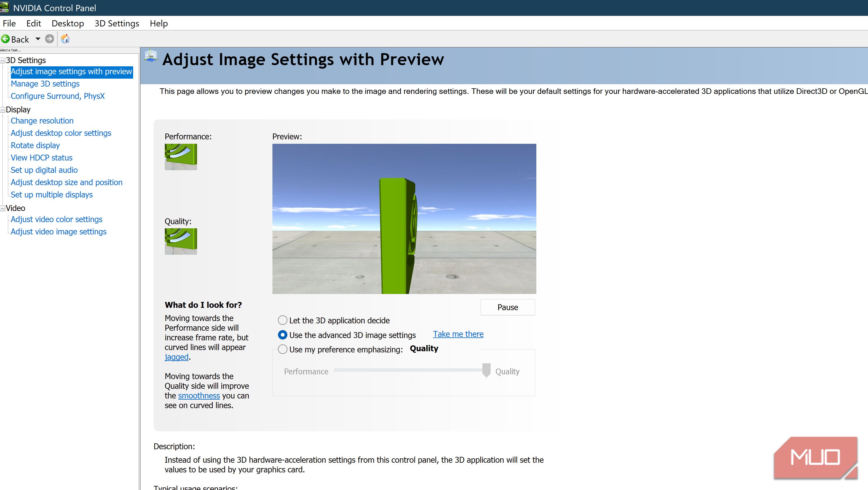Screen dimensions: 868x490
Task: Open the Edit menu
Action: click(x=34, y=23)
